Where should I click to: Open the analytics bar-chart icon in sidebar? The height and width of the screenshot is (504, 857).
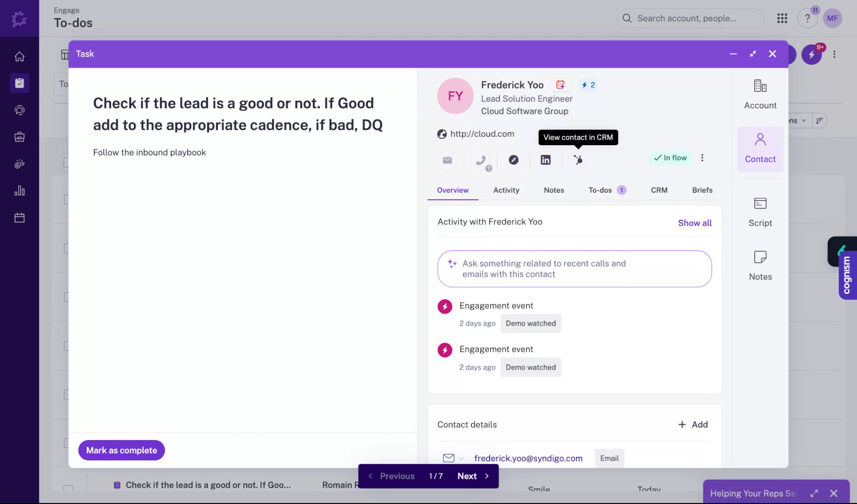(x=19, y=190)
